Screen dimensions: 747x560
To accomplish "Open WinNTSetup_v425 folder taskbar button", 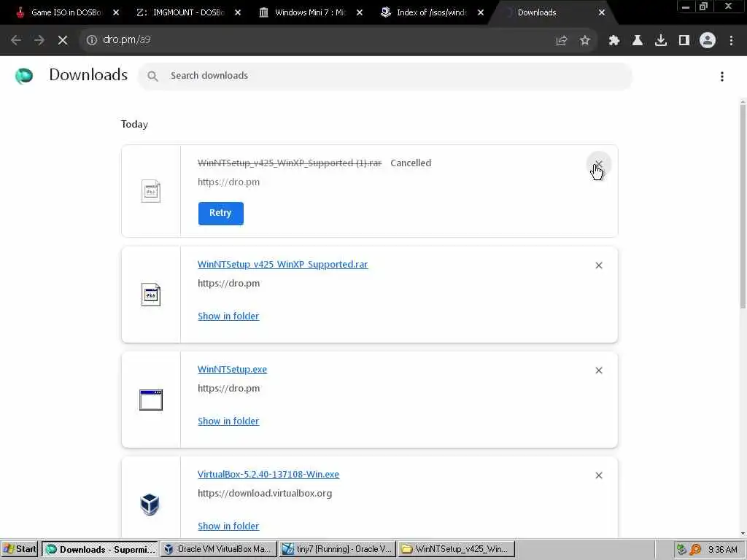I will pos(455,549).
